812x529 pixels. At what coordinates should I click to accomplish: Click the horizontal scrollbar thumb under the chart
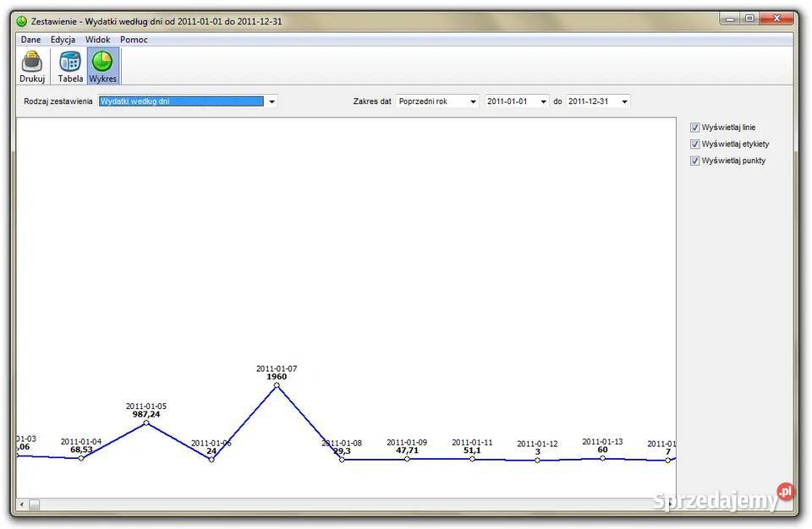[x=35, y=504]
